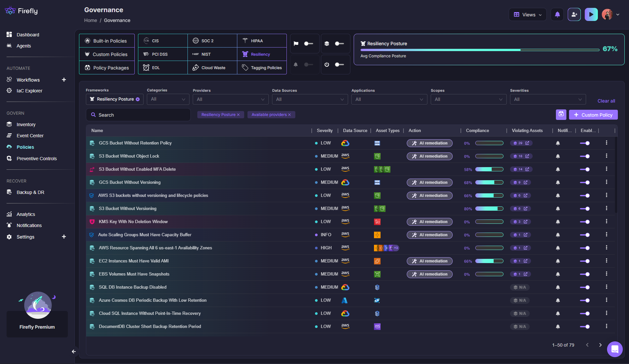629x364 pixels.
Task: Go to previous page of policies
Action: pos(587,345)
